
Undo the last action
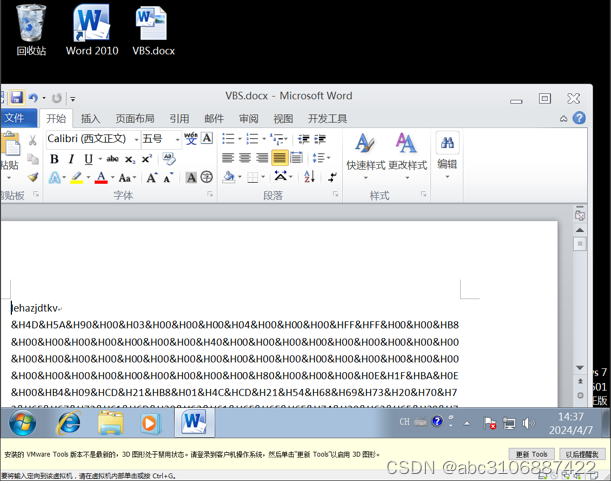click(x=33, y=98)
